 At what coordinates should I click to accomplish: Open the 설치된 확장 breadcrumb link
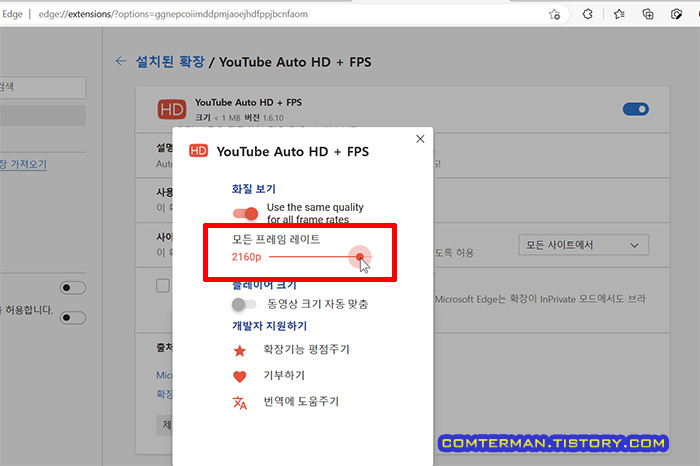click(170, 62)
